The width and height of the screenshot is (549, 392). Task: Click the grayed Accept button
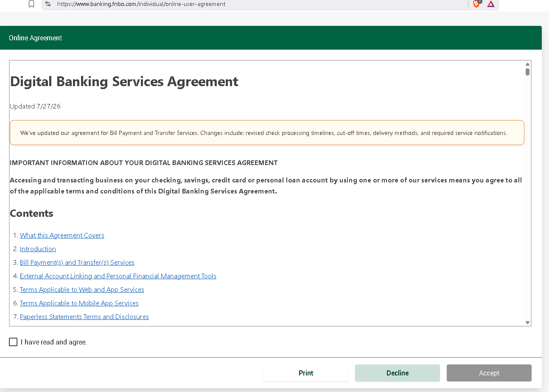point(489,373)
